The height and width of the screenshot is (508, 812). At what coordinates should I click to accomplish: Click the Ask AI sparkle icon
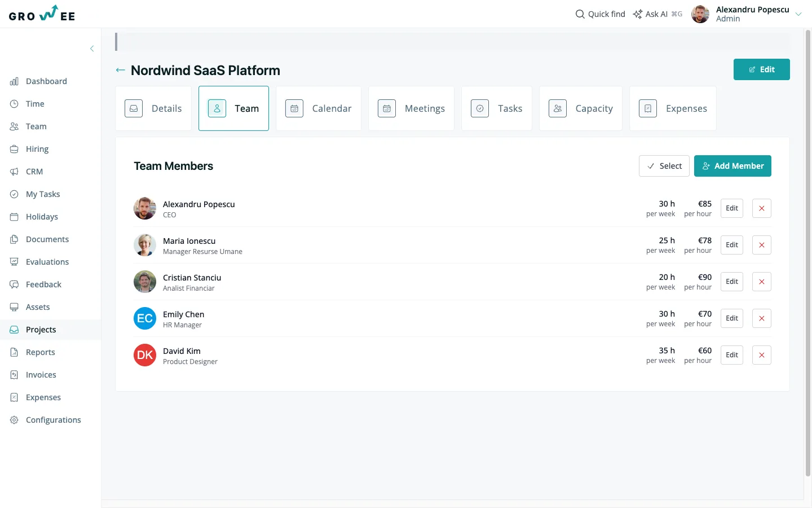[x=638, y=14]
